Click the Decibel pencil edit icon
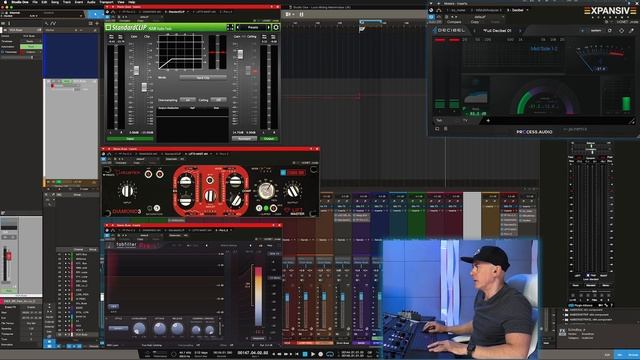 631,31
